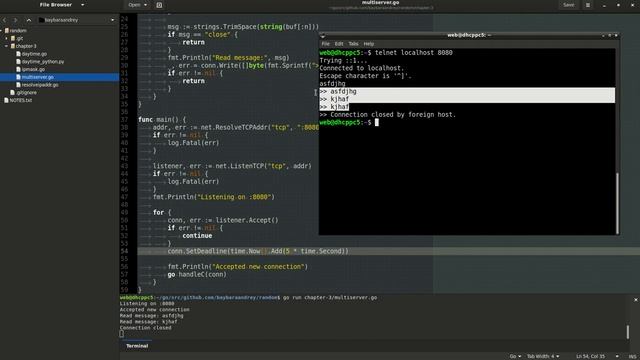
Task: Click the 'Read message: kjhaf' output line
Action: tap(149, 322)
